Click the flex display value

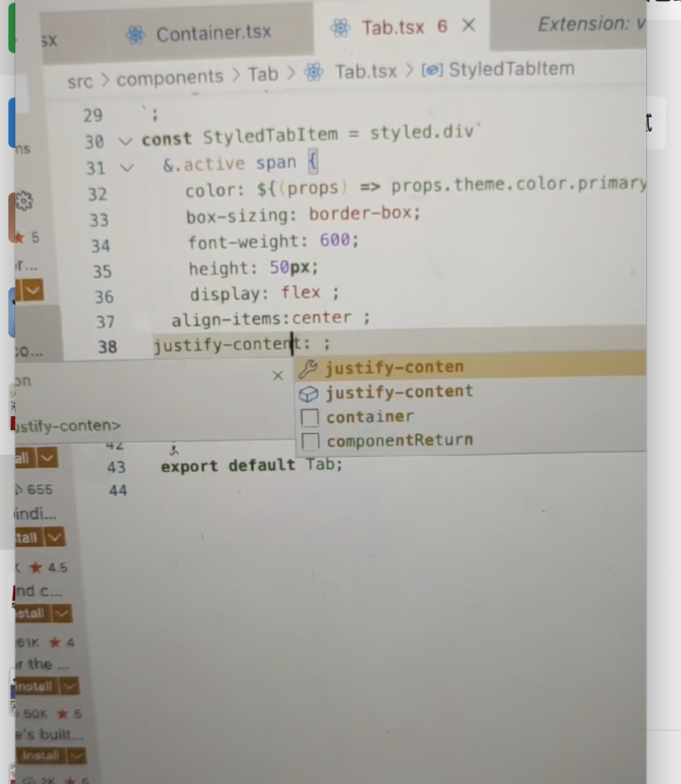301,292
